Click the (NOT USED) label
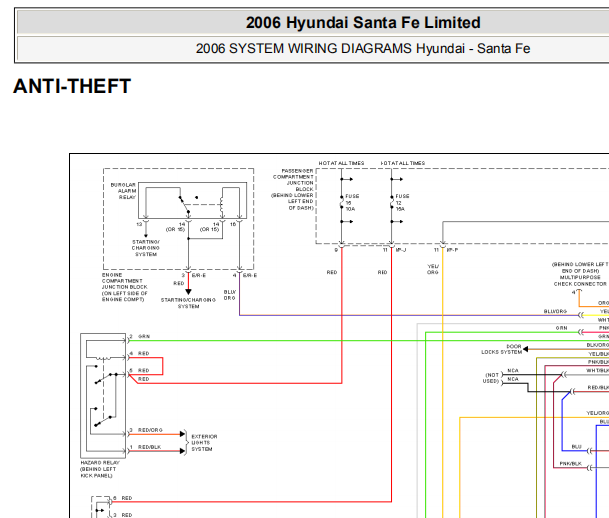The image size is (609, 518). point(491,378)
